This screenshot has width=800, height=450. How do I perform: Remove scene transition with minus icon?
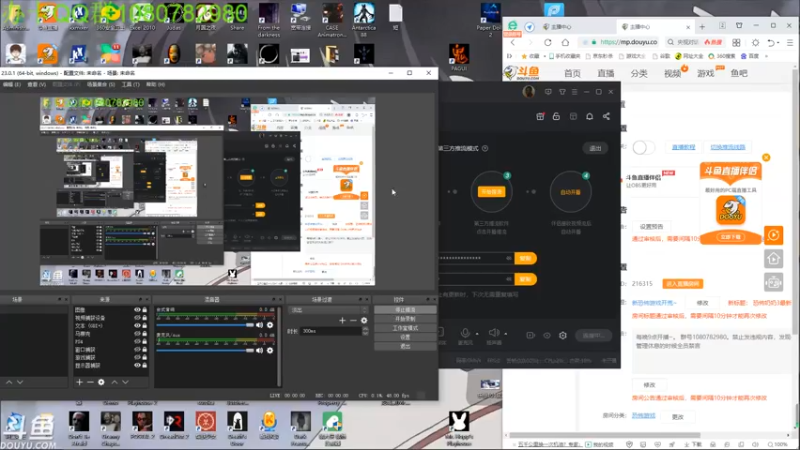[x=353, y=320]
